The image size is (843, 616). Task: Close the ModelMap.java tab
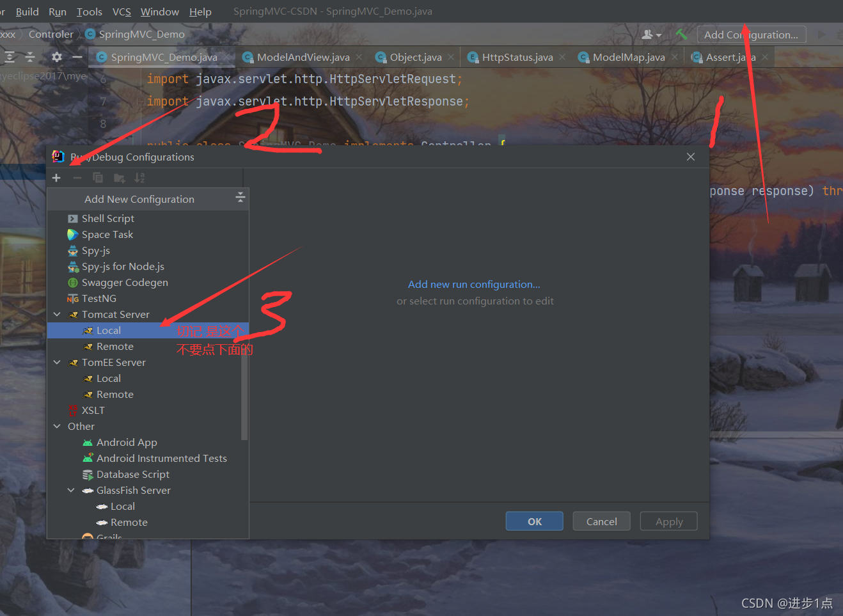[675, 57]
